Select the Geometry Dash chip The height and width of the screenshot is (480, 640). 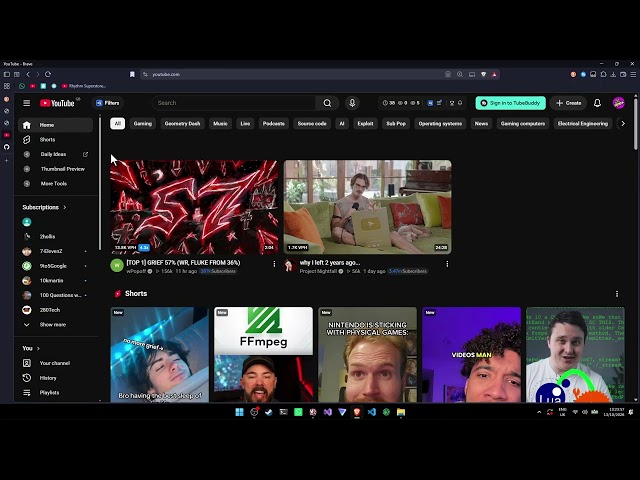pos(182,124)
